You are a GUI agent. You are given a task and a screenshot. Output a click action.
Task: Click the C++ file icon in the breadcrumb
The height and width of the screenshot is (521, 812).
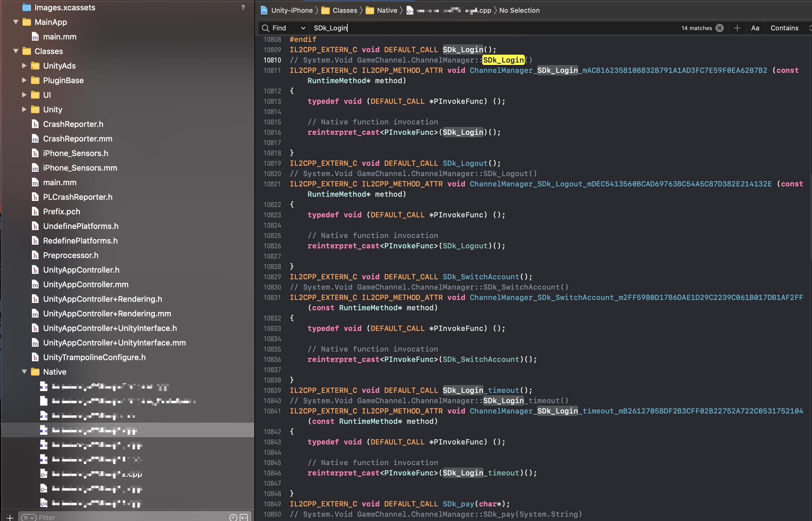click(410, 11)
